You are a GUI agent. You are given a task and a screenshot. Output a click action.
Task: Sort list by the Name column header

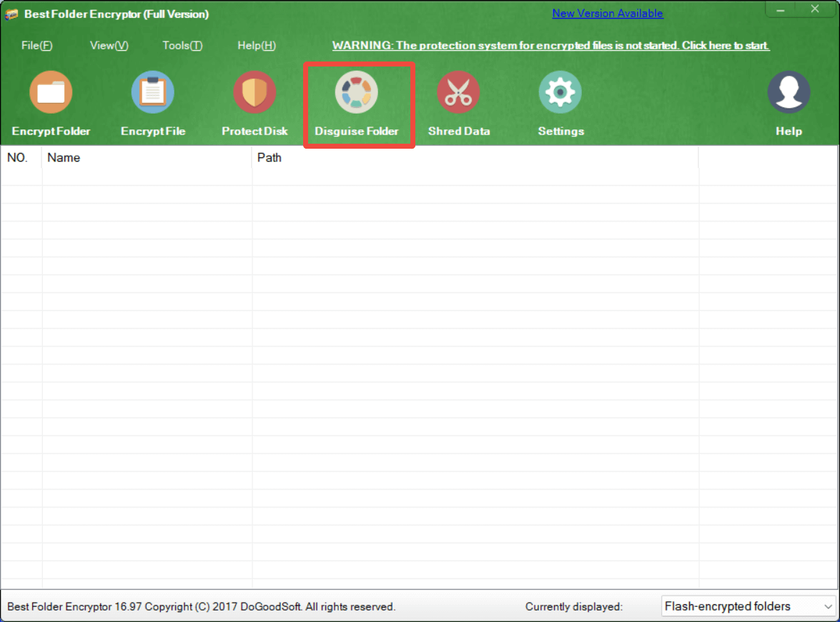147,157
